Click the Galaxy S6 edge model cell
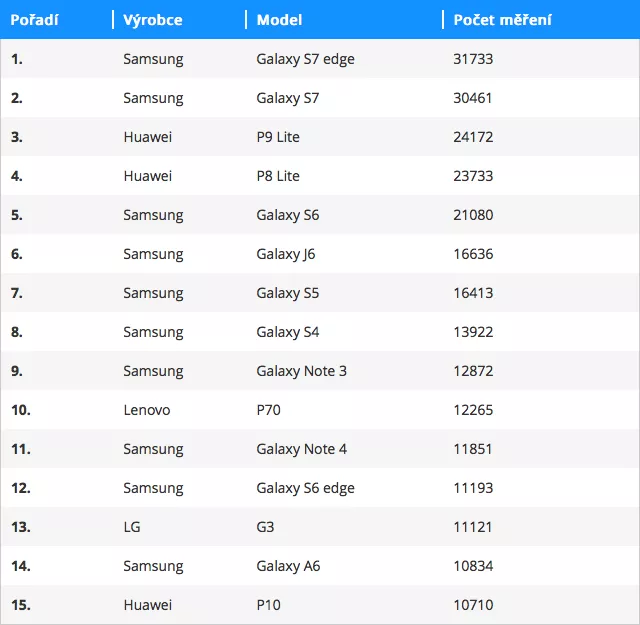This screenshot has height=625, width=640. (x=305, y=488)
